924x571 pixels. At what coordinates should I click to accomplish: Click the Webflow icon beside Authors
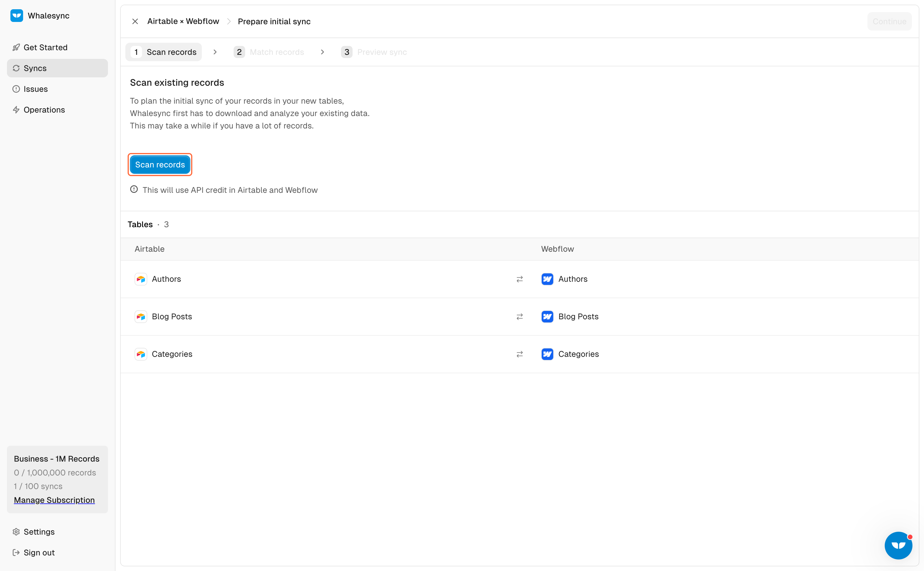(547, 279)
